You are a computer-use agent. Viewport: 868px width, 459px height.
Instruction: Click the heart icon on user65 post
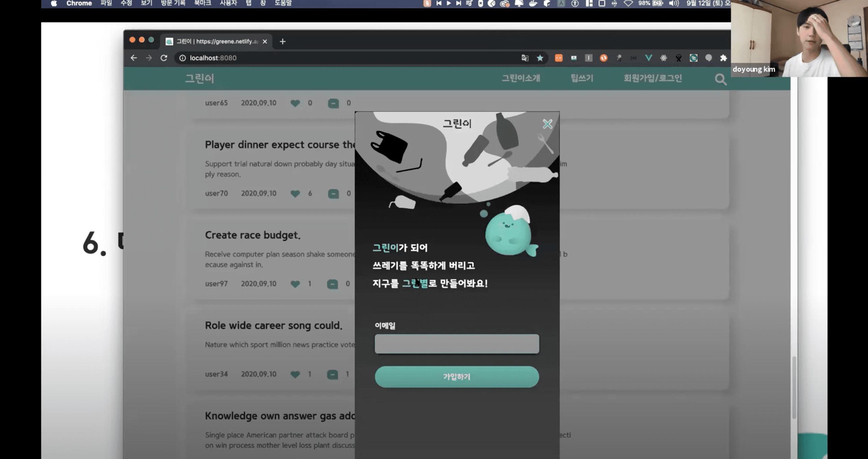(x=295, y=103)
